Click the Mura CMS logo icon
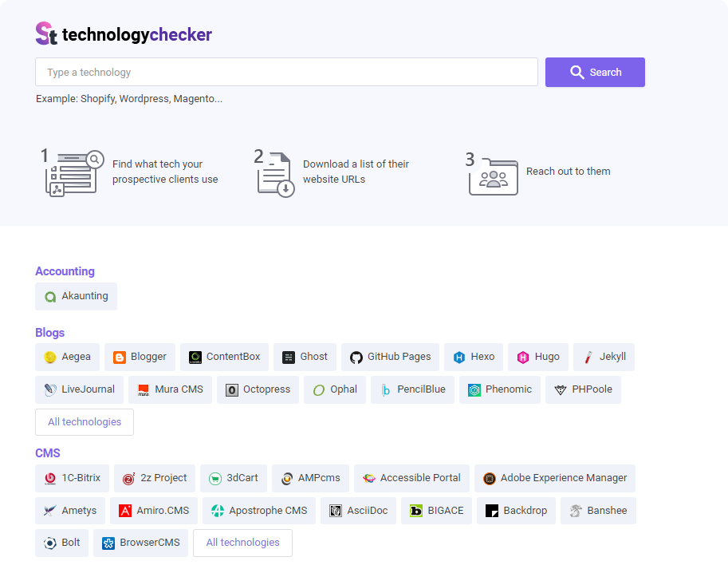The height and width of the screenshot is (565, 728). (144, 389)
